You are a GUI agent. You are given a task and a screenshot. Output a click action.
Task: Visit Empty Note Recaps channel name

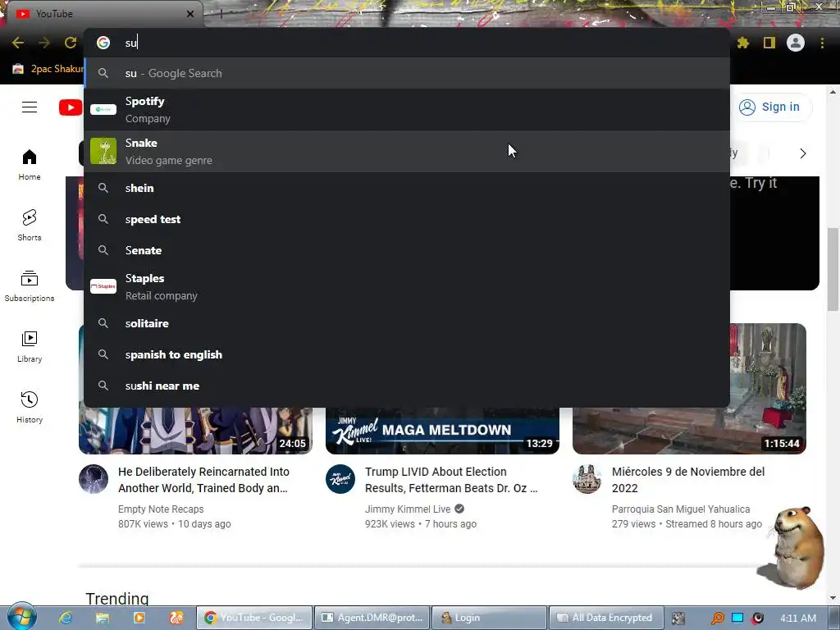pos(161,509)
